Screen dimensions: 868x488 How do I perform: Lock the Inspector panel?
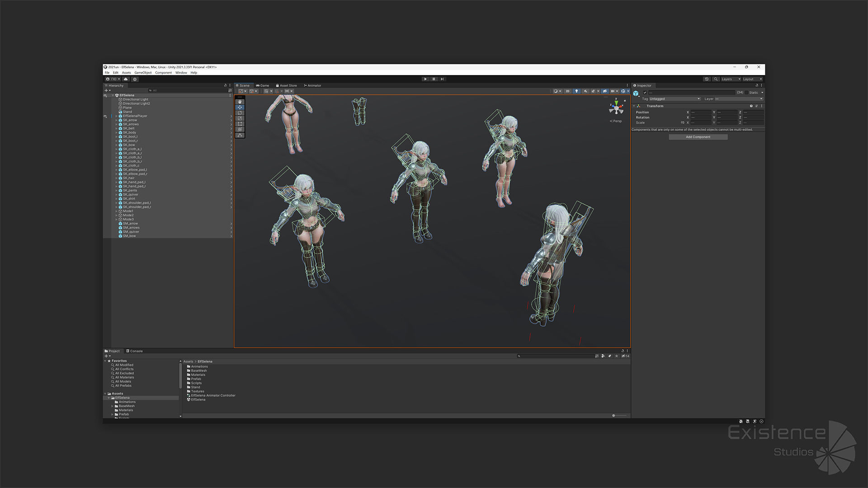point(757,85)
